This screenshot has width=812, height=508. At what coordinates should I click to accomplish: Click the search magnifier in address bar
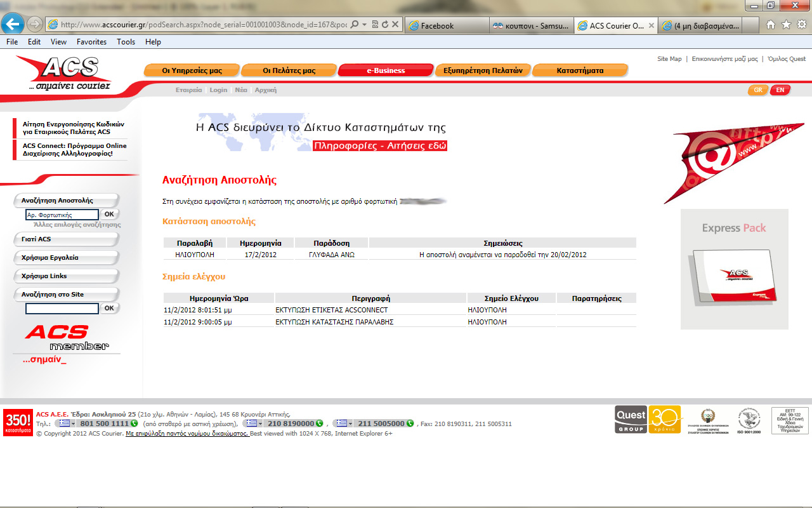point(355,24)
